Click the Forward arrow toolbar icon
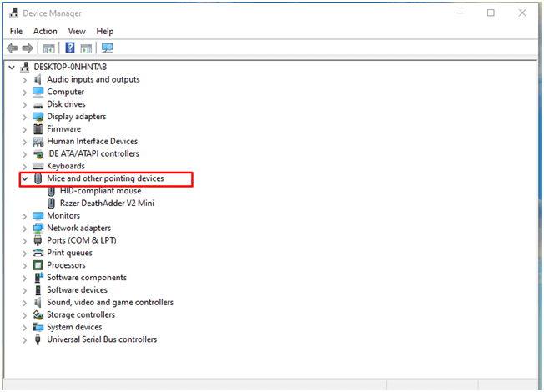The width and height of the screenshot is (544, 392). (x=28, y=48)
